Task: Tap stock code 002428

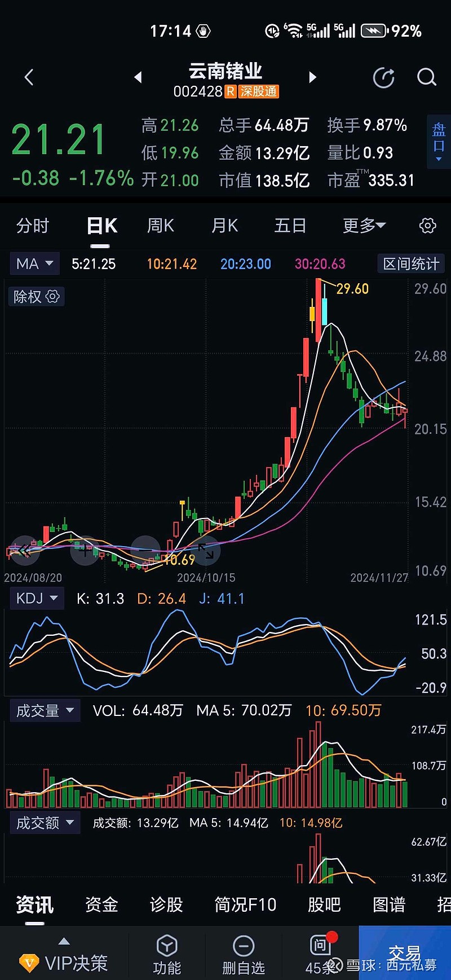Action: (x=198, y=91)
